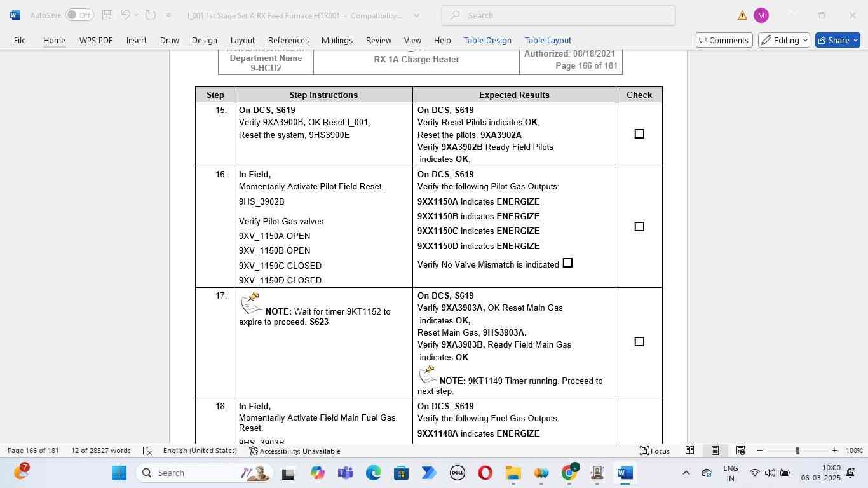Switch to the Insert tab
The image size is (868, 488).
point(137,40)
